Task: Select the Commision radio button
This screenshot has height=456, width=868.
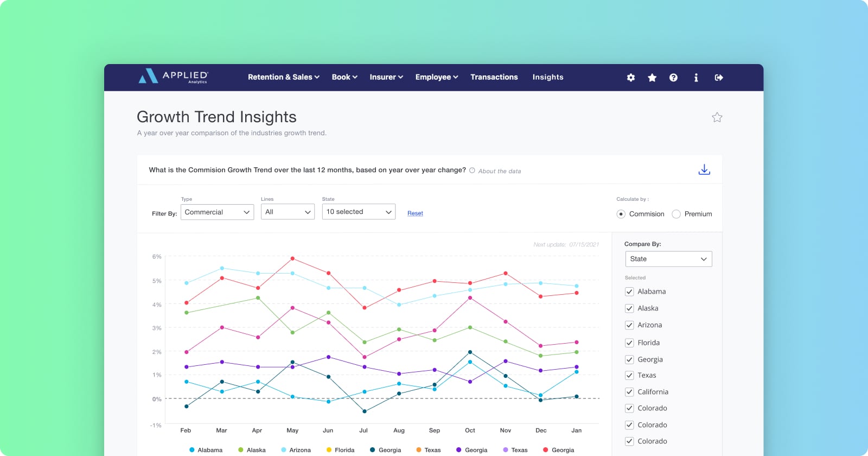Action: 621,214
